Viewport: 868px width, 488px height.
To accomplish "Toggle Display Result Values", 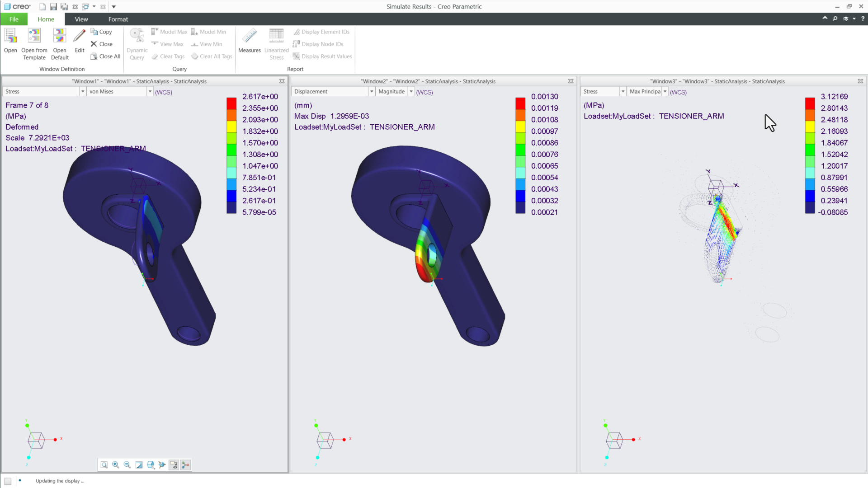I will point(322,56).
